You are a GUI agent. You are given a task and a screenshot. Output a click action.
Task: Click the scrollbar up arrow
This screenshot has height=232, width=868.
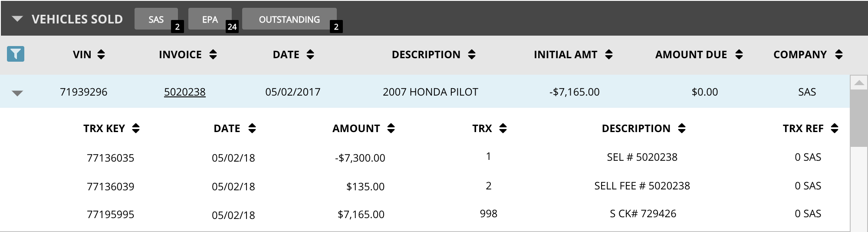tap(858, 83)
